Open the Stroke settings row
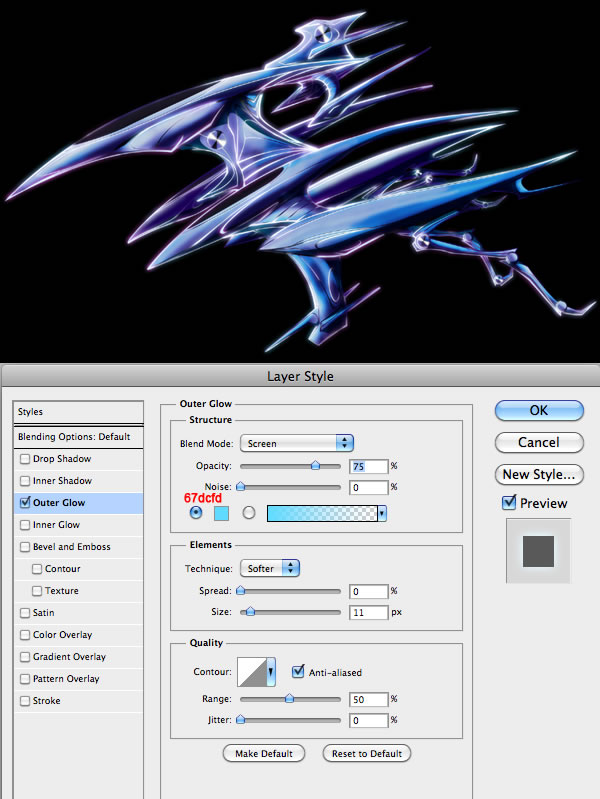This screenshot has width=600, height=799. click(79, 701)
